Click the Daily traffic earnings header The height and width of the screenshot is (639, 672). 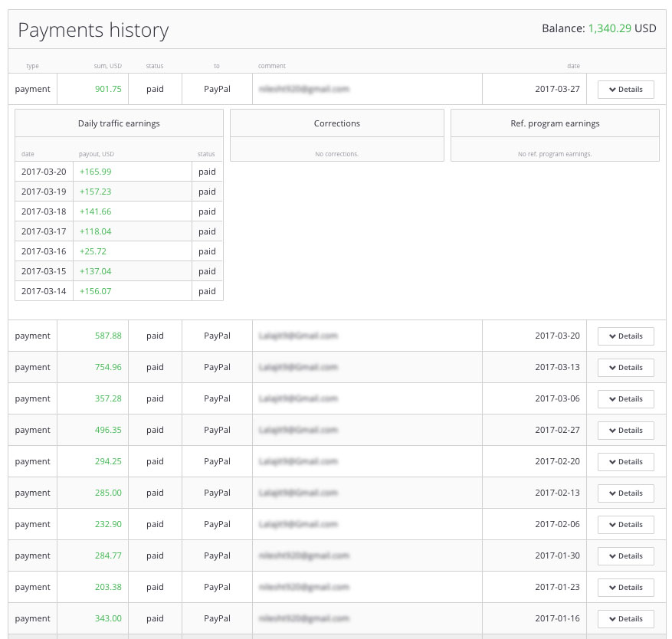pyautogui.click(x=119, y=123)
